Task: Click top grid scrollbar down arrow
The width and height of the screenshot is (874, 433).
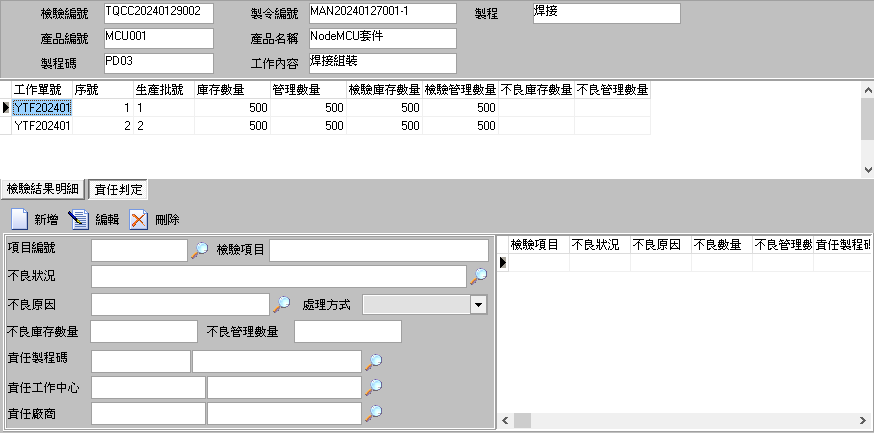Action: coord(867,169)
